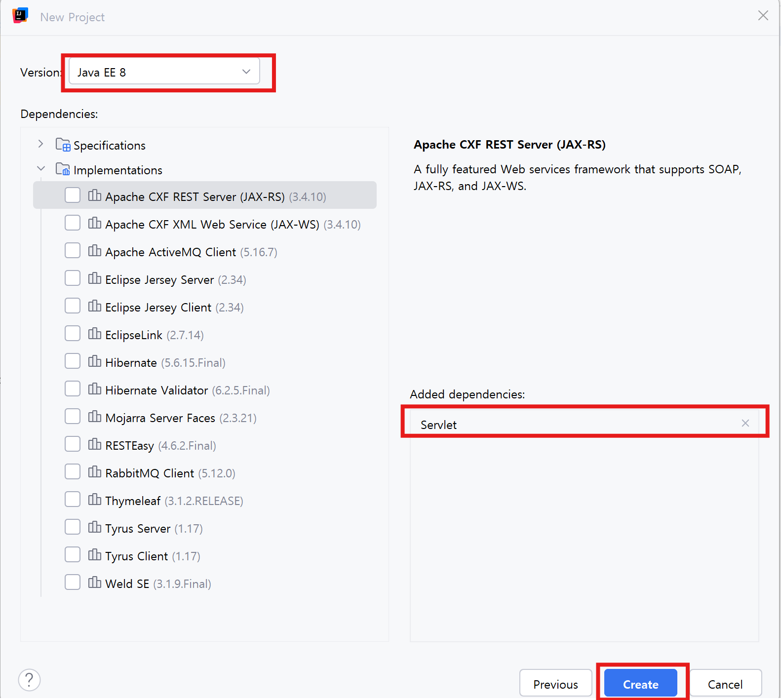Click the Specifications folder icon
Screen dimensions: 781x700
[x=63, y=145]
